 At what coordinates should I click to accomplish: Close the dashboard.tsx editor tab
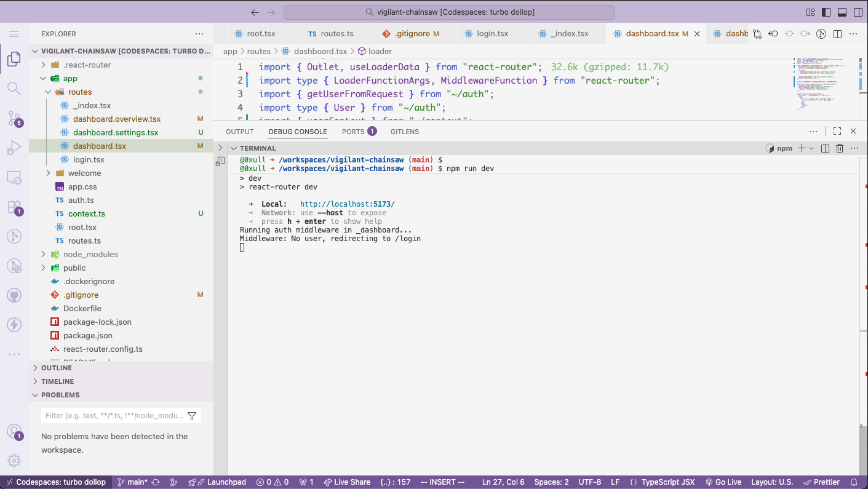point(697,34)
